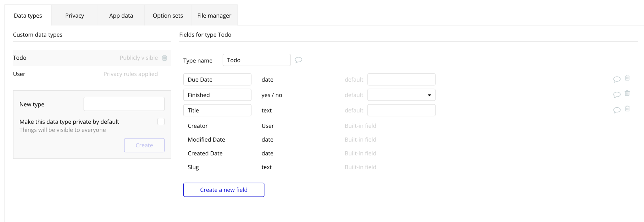This screenshot has height=222, width=644.
Task: Delete the Todo data type trash icon
Action: 164,58
